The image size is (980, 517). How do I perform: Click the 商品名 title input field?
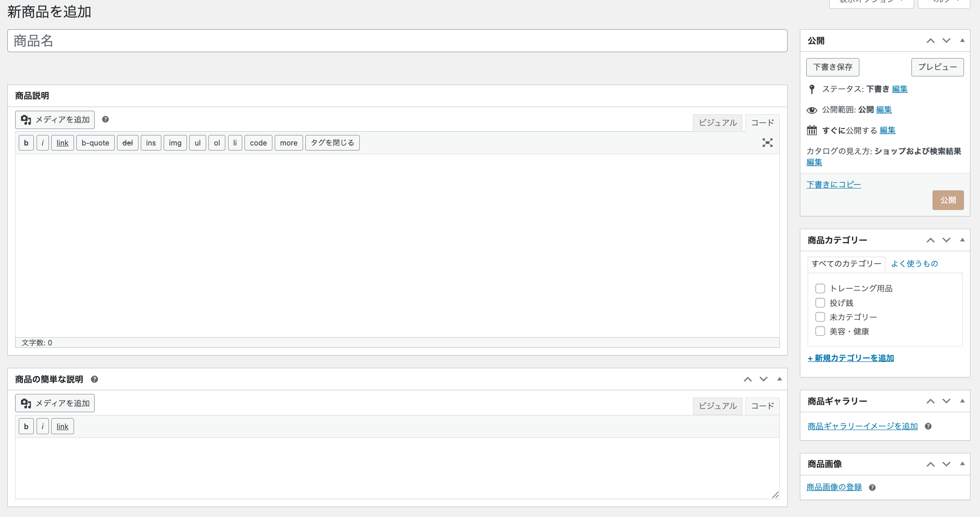tap(397, 41)
